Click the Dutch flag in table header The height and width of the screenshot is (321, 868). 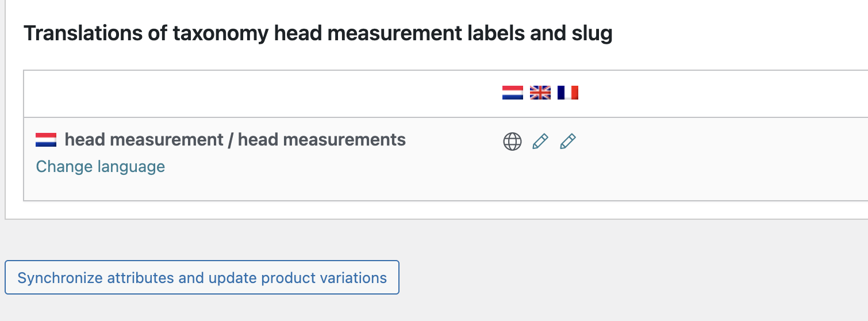tap(512, 93)
